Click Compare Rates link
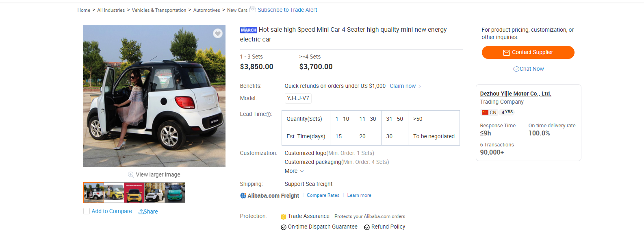This screenshot has width=644, height=242. (323, 195)
